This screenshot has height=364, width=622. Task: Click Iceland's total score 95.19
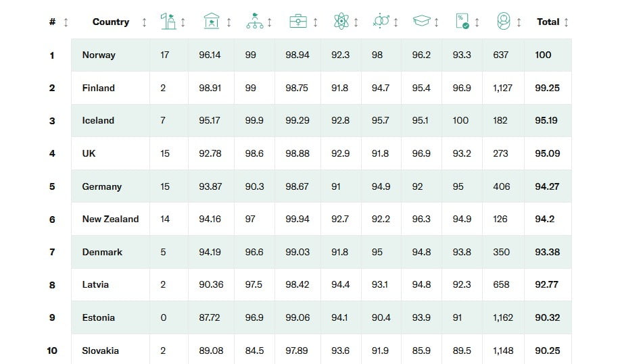coord(547,120)
